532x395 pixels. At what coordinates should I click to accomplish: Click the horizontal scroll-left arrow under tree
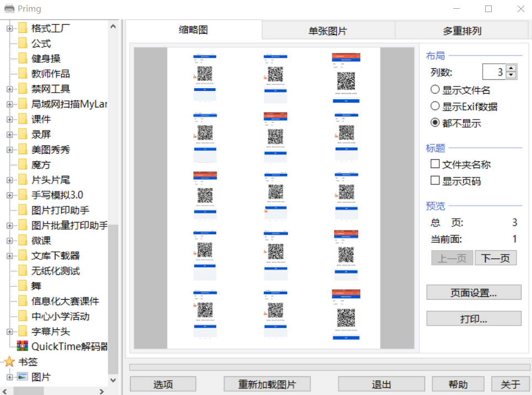pos(5,391)
